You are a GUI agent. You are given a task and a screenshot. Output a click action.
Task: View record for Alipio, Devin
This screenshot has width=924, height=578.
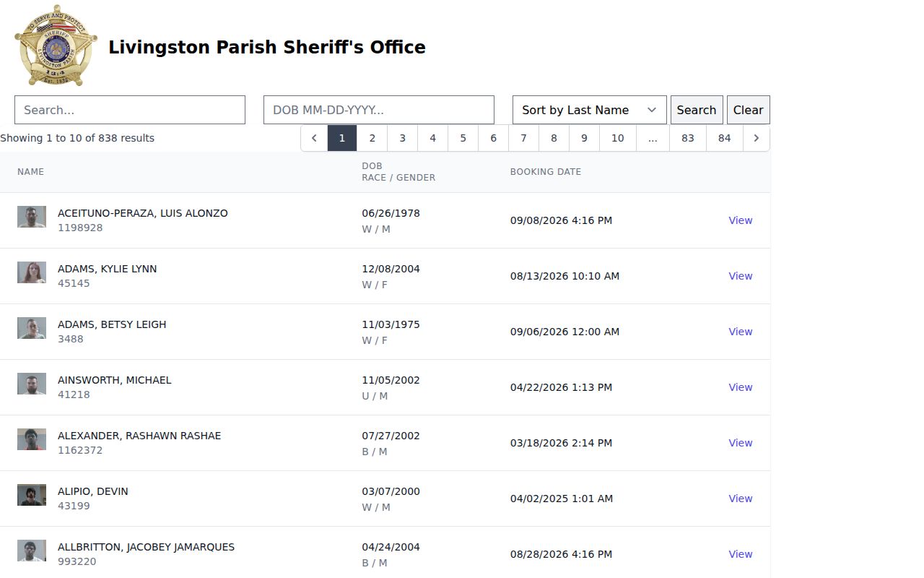[x=741, y=499]
